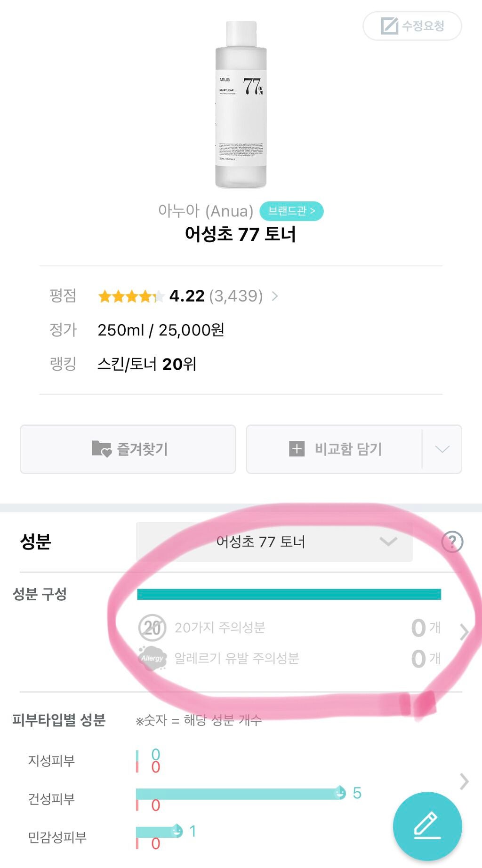
Task: Add product with 즐겨찾기 button
Action: point(128,449)
